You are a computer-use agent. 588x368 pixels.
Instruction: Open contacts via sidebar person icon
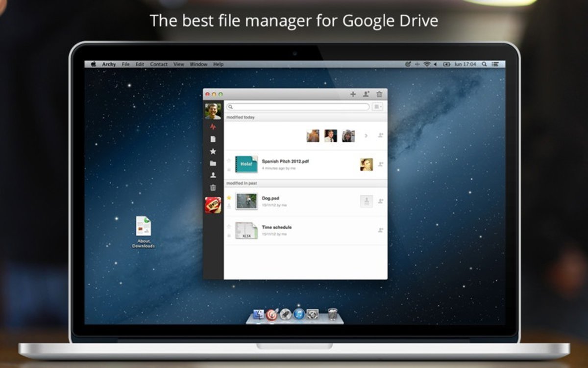tap(213, 175)
